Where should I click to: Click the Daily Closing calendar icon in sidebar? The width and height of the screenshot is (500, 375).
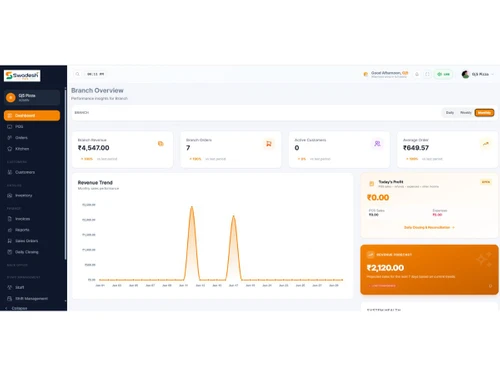[10, 252]
